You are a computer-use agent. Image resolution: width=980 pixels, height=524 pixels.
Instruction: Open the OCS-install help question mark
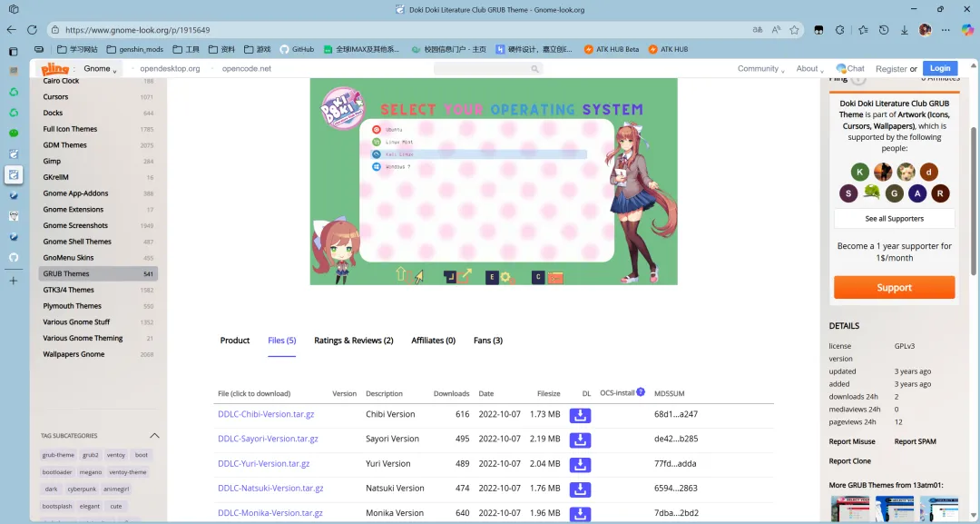tap(641, 392)
